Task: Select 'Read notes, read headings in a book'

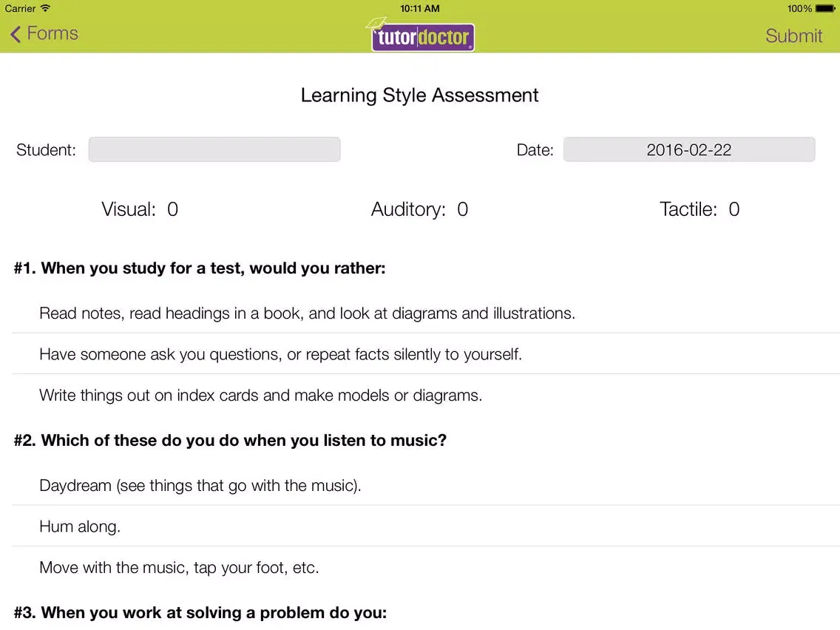Action: point(426,313)
